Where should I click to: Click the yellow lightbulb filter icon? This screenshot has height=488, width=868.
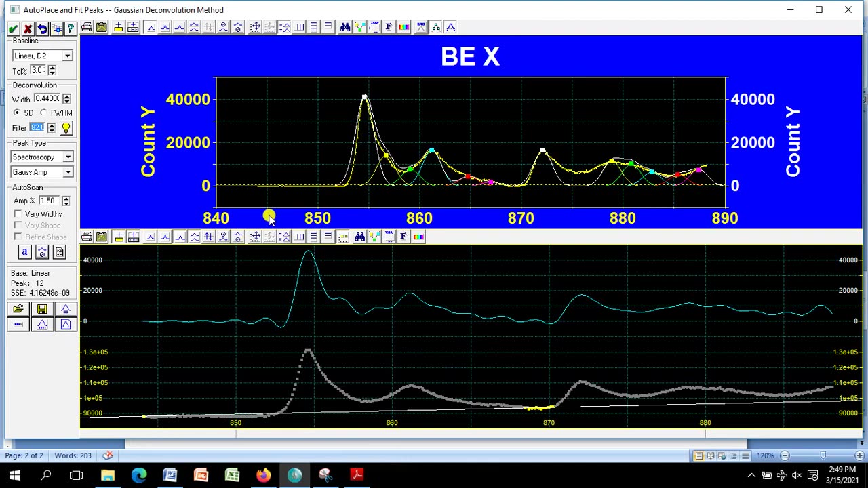tap(66, 128)
